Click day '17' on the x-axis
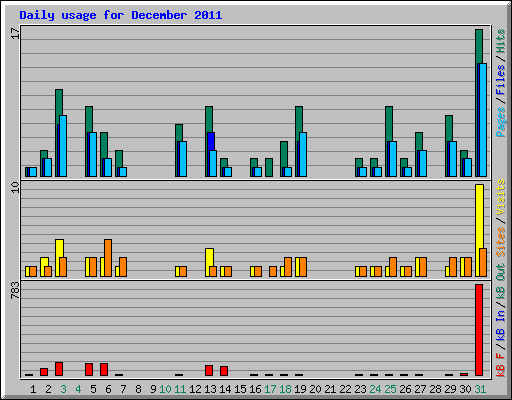 click(x=270, y=389)
